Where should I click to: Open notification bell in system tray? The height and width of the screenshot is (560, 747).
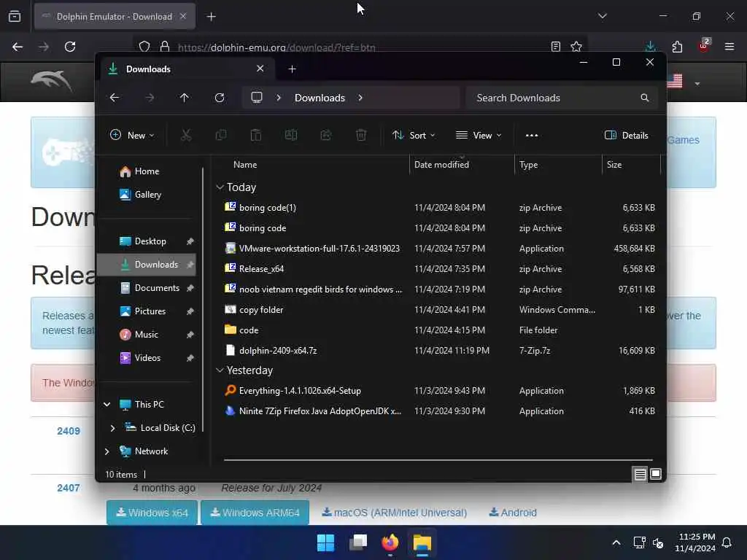(727, 542)
